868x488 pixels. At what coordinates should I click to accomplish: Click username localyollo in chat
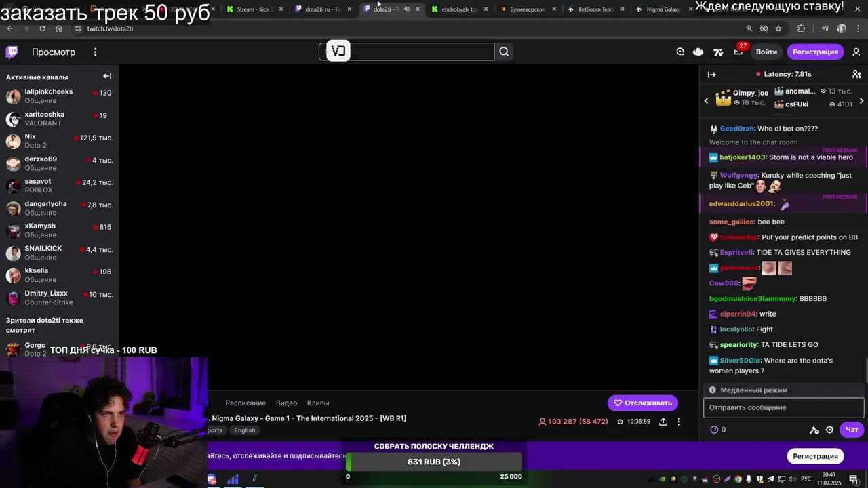[x=736, y=329]
